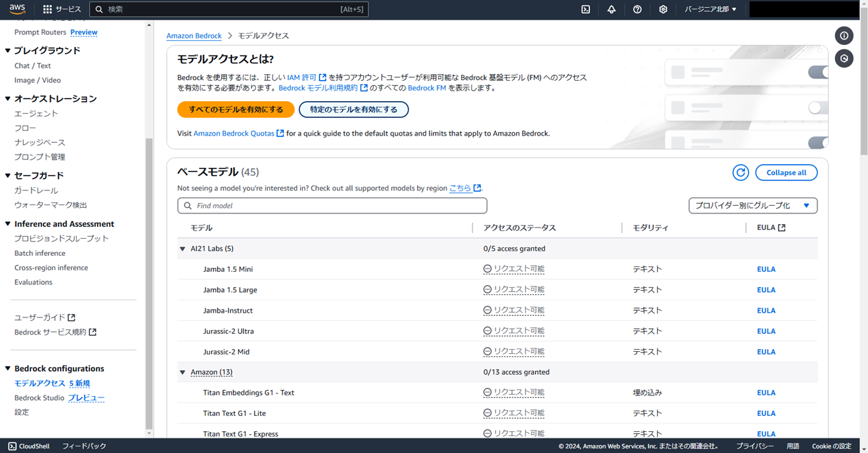Open Chat / Text playground
This screenshot has width=868, height=453.
[x=32, y=65]
